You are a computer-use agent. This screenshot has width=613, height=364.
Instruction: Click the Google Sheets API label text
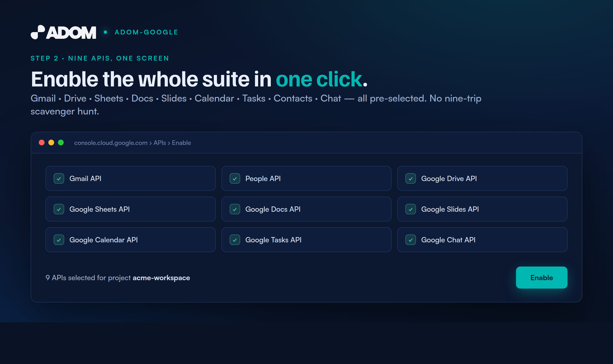pos(100,209)
